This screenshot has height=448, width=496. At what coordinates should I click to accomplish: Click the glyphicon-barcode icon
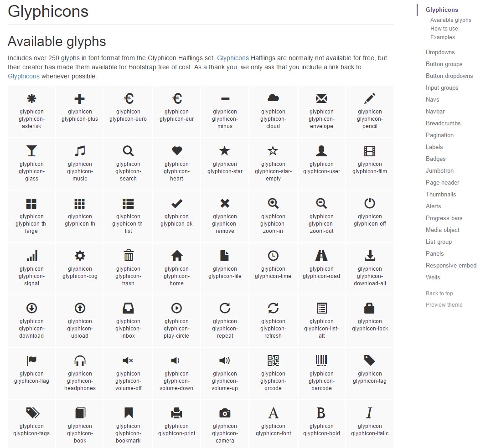point(321,361)
